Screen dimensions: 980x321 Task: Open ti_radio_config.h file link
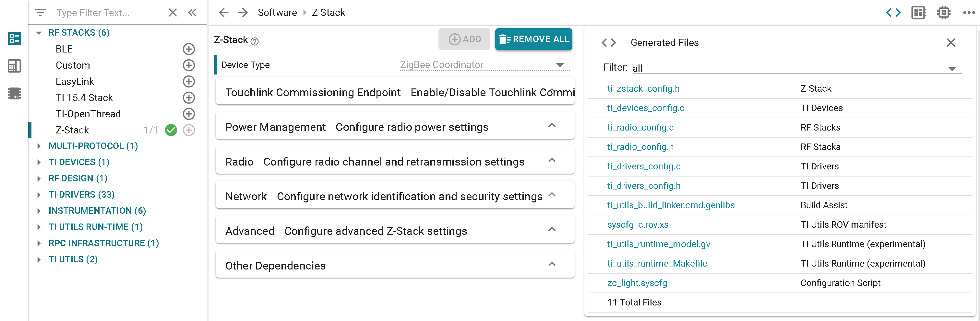pos(640,147)
